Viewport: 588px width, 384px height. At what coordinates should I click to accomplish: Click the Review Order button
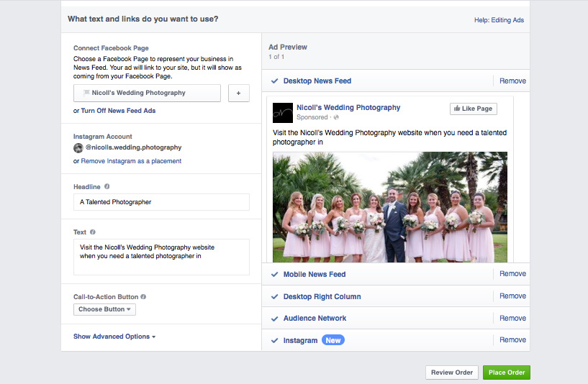tap(452, 372)
